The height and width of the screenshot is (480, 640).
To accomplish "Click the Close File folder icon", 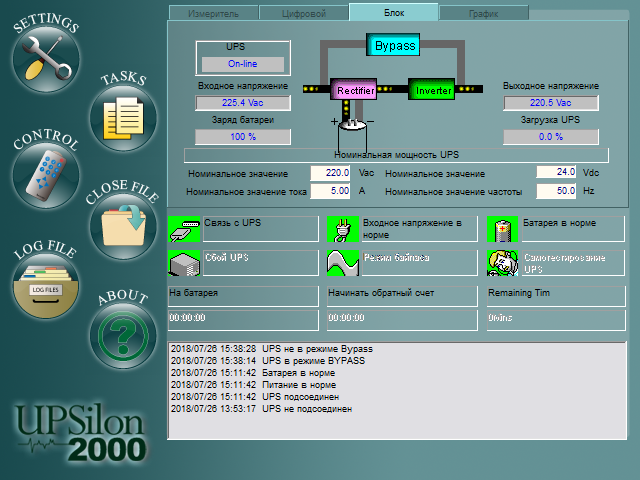I will 123,226.
